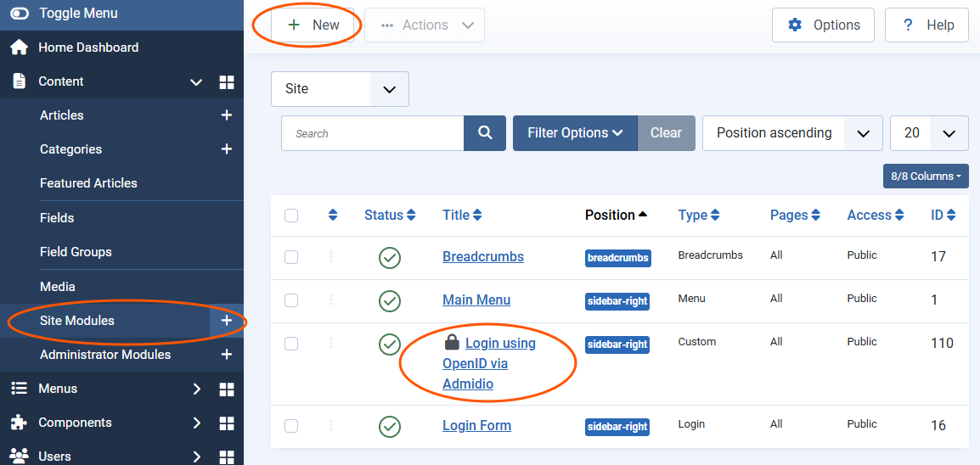Click the search magnifier button
This screenshot has width=980, height=465.
click(485, 133)
